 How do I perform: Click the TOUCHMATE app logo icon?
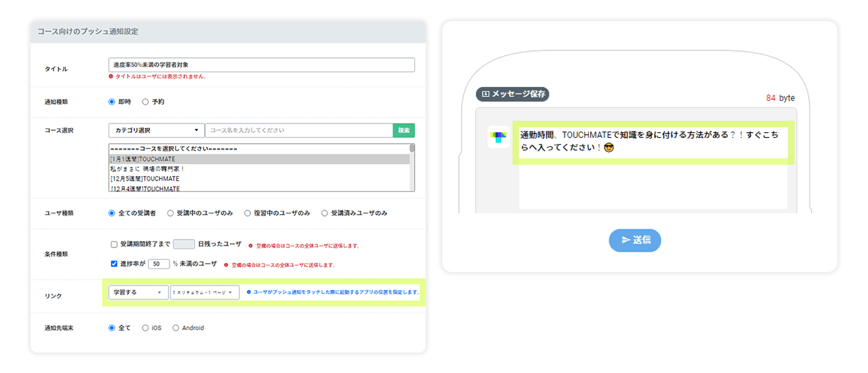pos(498,137)
